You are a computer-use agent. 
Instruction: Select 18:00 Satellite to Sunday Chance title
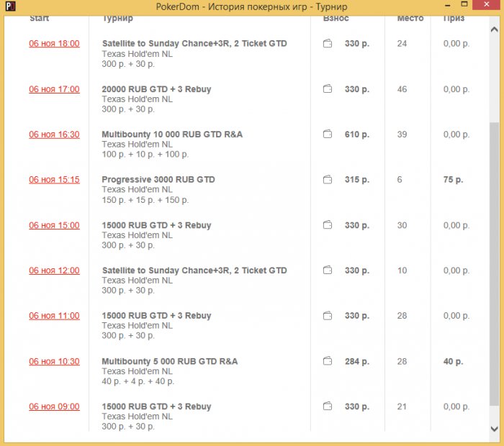point(194,43)
